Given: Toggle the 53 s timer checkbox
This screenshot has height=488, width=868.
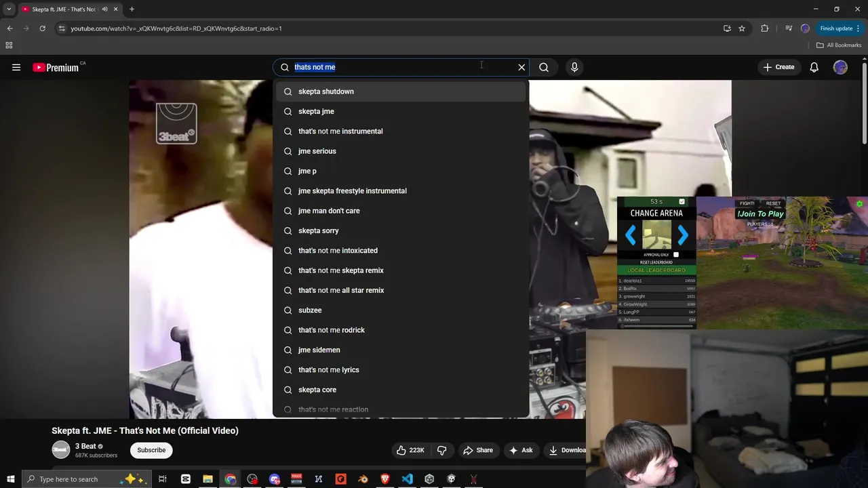Looking at the screenshot, I should pyautogui.click(x=682, y=202).
